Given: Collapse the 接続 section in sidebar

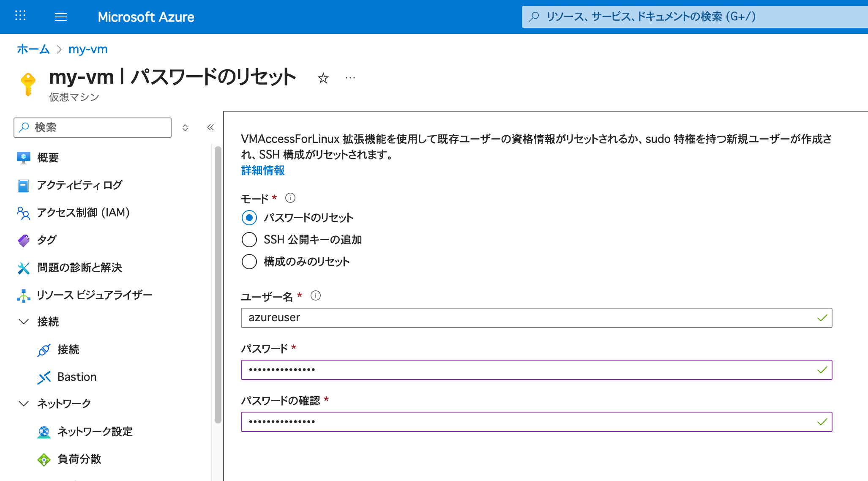Looking at the screenshot, I should coord(24,322).
